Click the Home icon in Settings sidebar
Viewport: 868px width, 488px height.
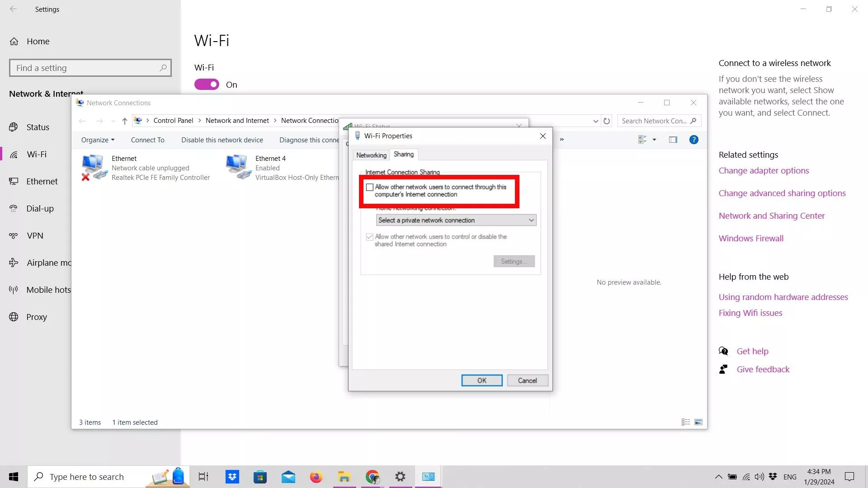point(14,42)
